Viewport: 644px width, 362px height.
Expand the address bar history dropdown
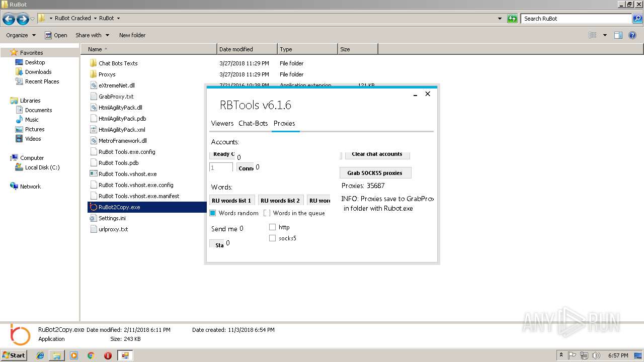point(500,19)
